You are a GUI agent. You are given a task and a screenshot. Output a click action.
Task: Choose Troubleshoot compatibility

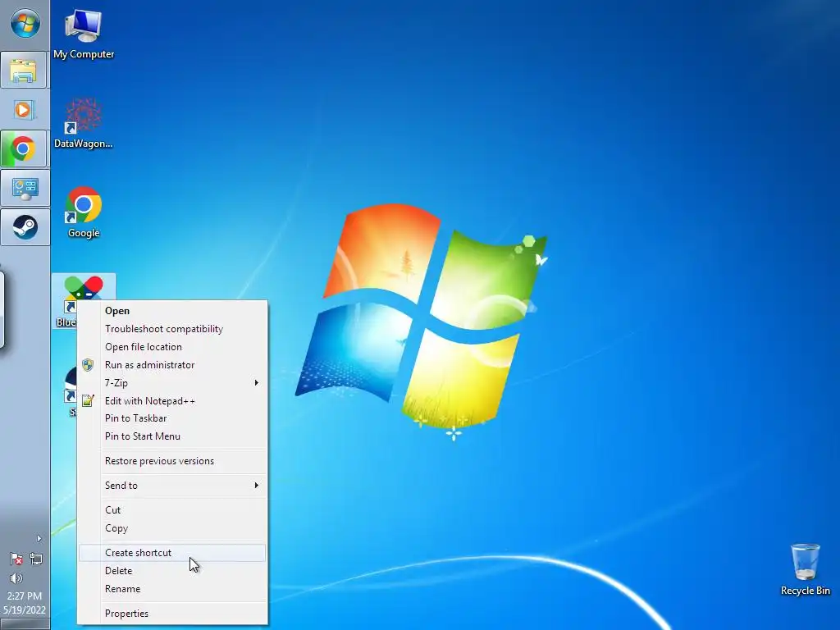(172, 329)
